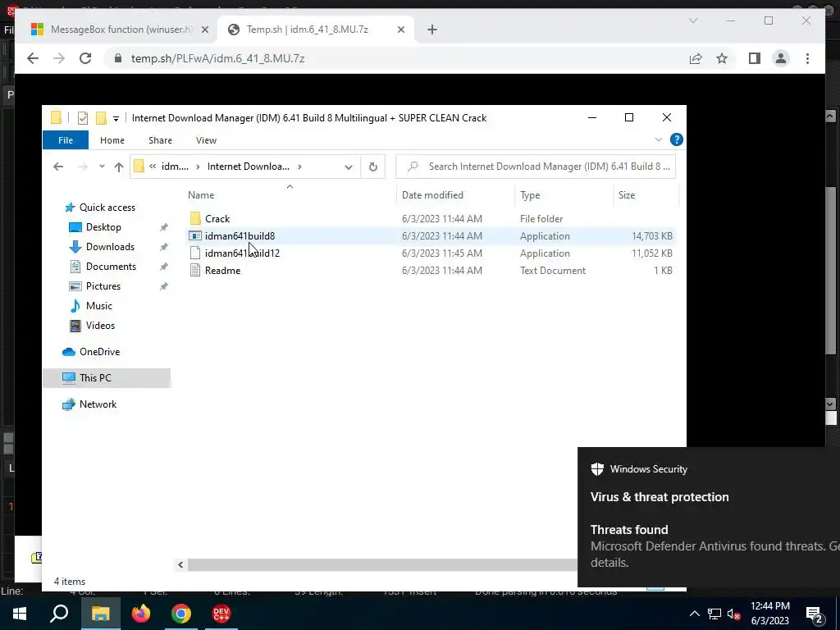Open Network in the navigation pane
The height and width of the screenshot is (630, 840).
(98, 404)
